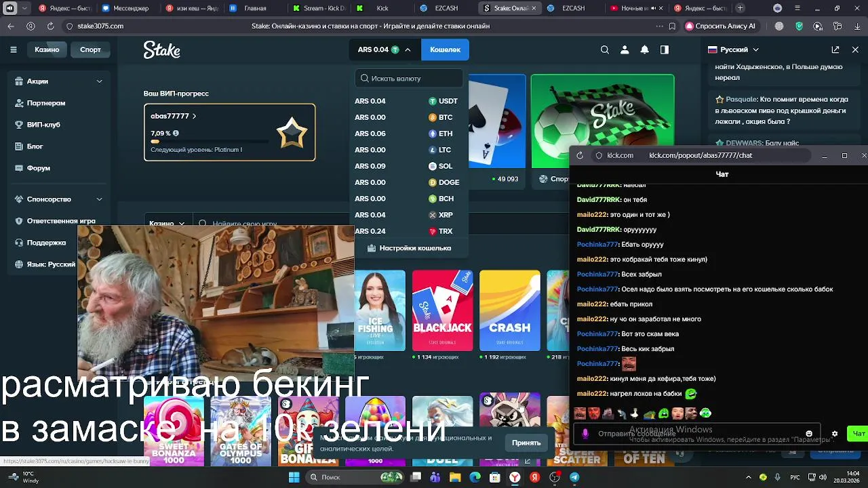This screenshot has width=868, height=488.
Task: Select BTC currency row
Action: click(409, 117)
